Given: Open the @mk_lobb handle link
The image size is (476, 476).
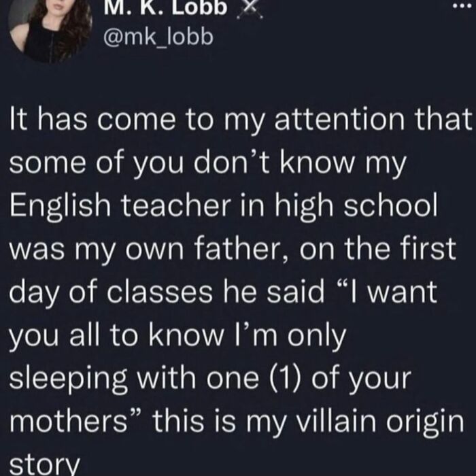Looking at the screenshot, I should (157, 37).
